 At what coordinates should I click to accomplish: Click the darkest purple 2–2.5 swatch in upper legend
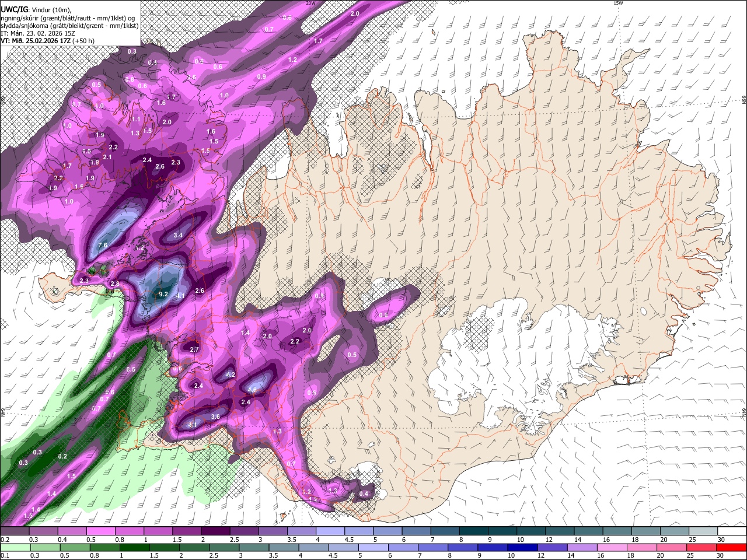tap(215, 531)
